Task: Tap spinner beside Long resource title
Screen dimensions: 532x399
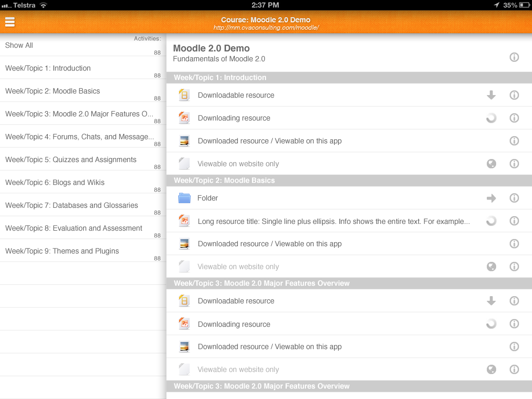Action: (491, 221)
